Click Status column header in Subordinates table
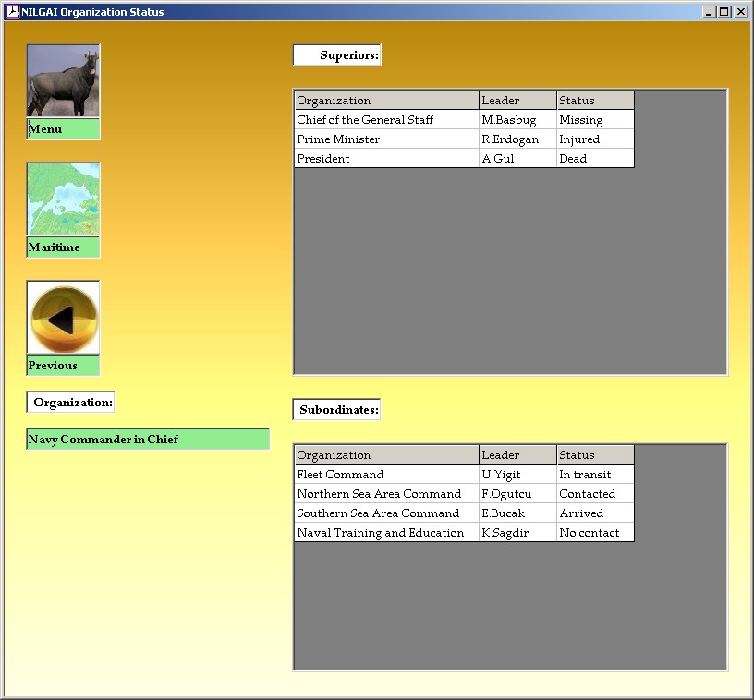This screenshot has width=754, height=700. point(595,455)
